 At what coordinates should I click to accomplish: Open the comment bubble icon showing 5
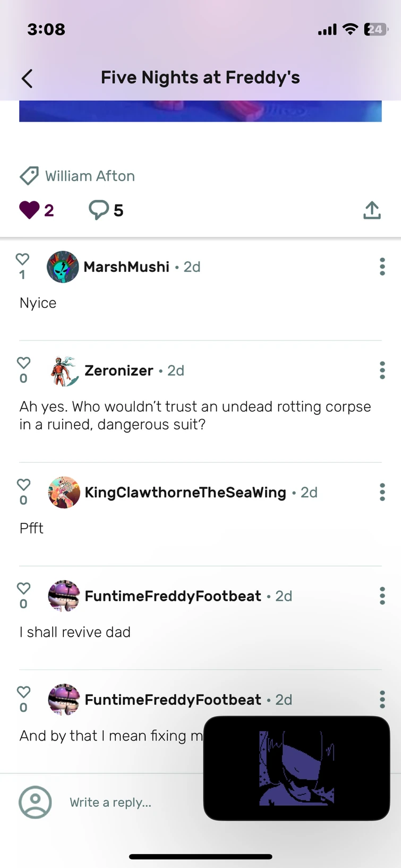99,209
